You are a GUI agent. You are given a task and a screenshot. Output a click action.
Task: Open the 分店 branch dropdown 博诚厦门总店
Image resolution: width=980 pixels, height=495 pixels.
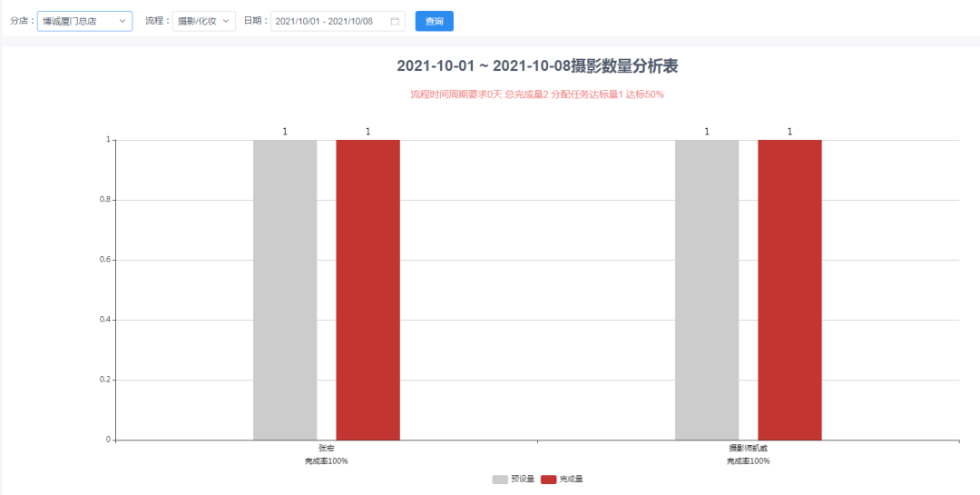point(84,21)
